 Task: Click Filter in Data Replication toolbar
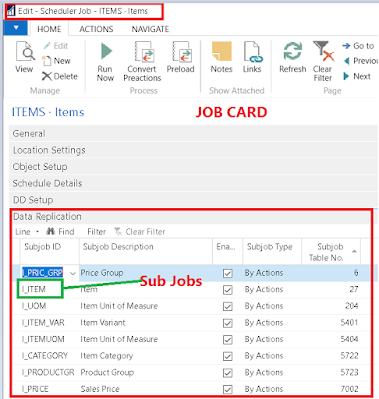[x=97, y=232]
